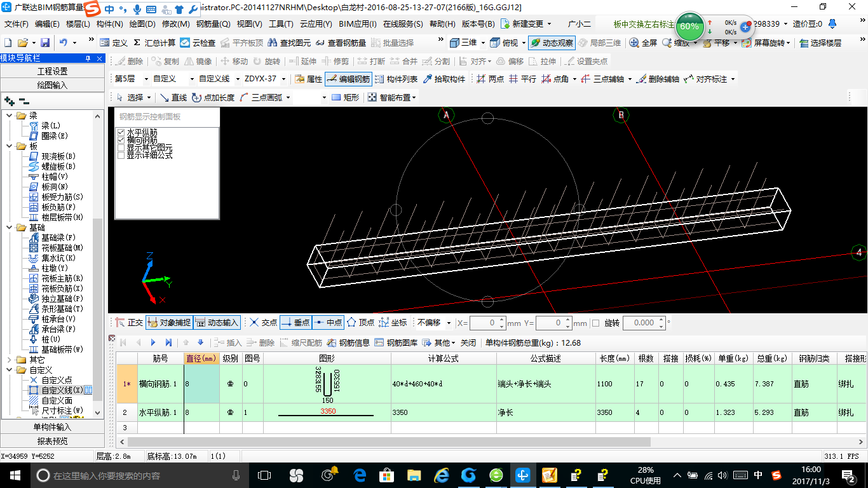Collapse the 板 tree node
868x488 pixels.
pos(10,146)
